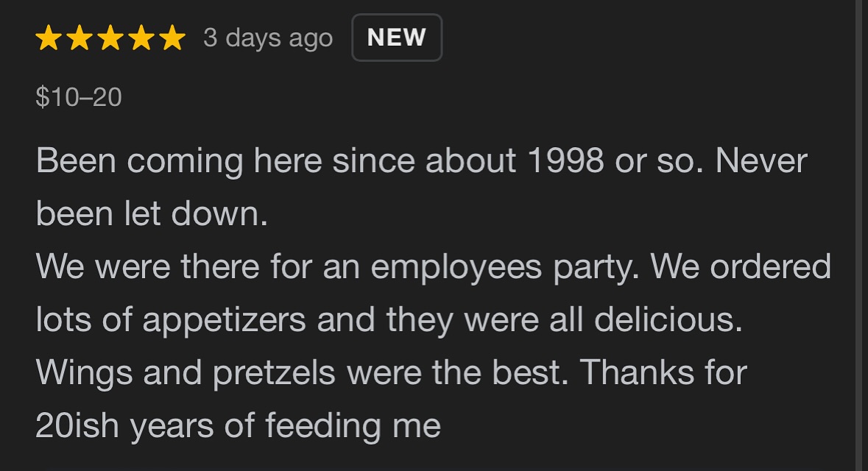Click the phrase 'employees party'
Viewport: 868px width, 471px height.
coord(501,266)
